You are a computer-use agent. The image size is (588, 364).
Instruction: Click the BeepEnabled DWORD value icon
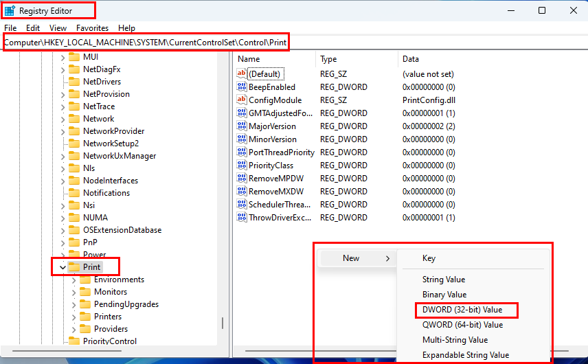[x=242, y=87]
